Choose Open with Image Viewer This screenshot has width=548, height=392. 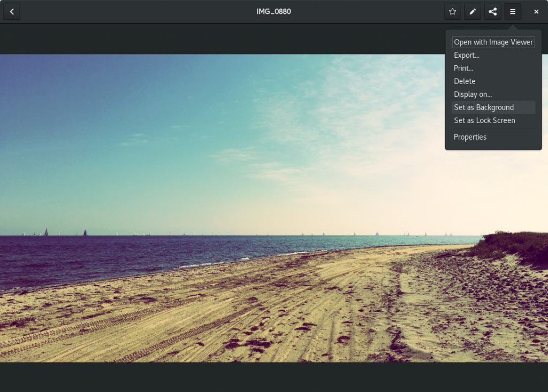[x=493, y=42]
